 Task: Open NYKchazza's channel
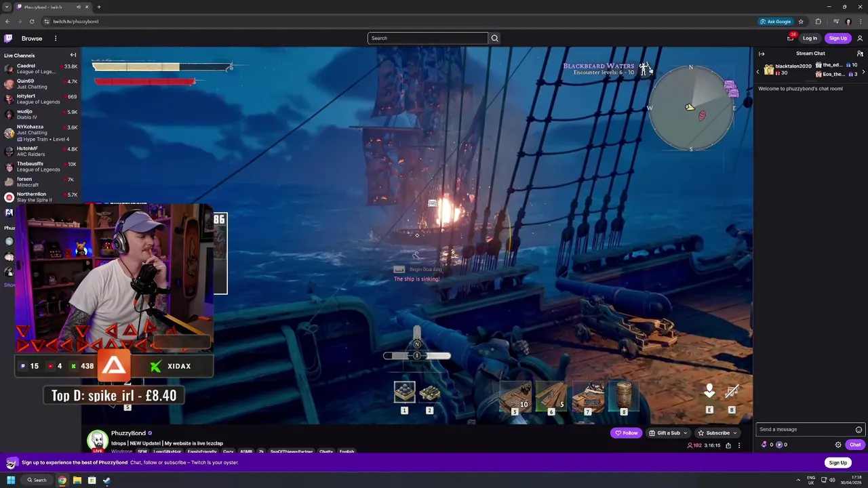click(x=41, y=133)
